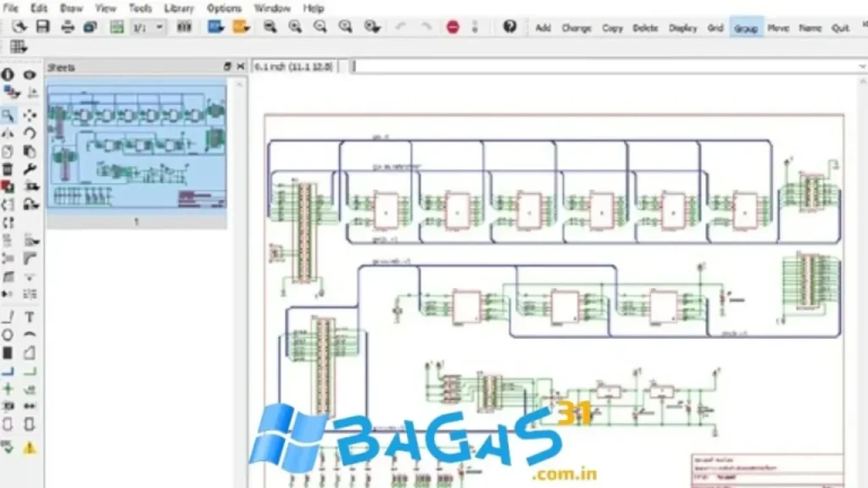Select the filled Rectangle tool

[8, 352]
